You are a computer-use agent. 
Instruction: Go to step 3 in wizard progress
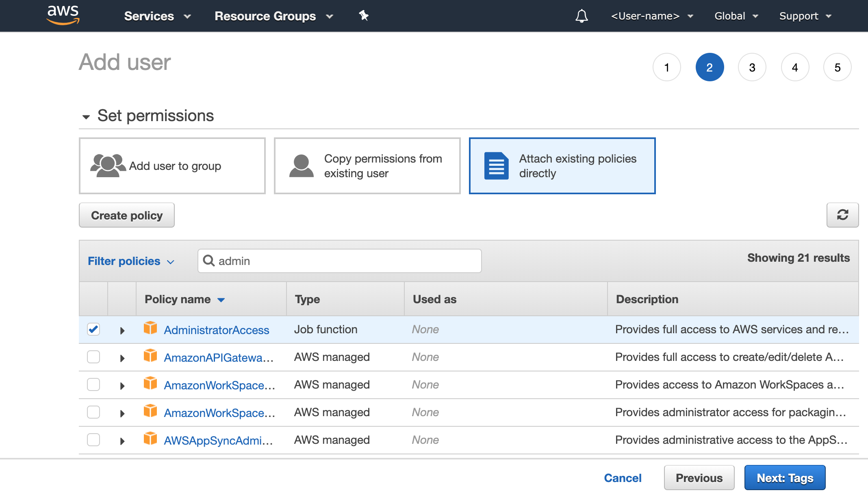coord(752,67)
